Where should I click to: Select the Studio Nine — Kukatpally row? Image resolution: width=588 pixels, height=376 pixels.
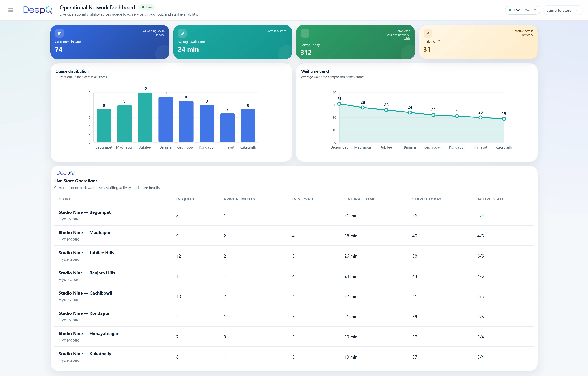pos(294,357)
